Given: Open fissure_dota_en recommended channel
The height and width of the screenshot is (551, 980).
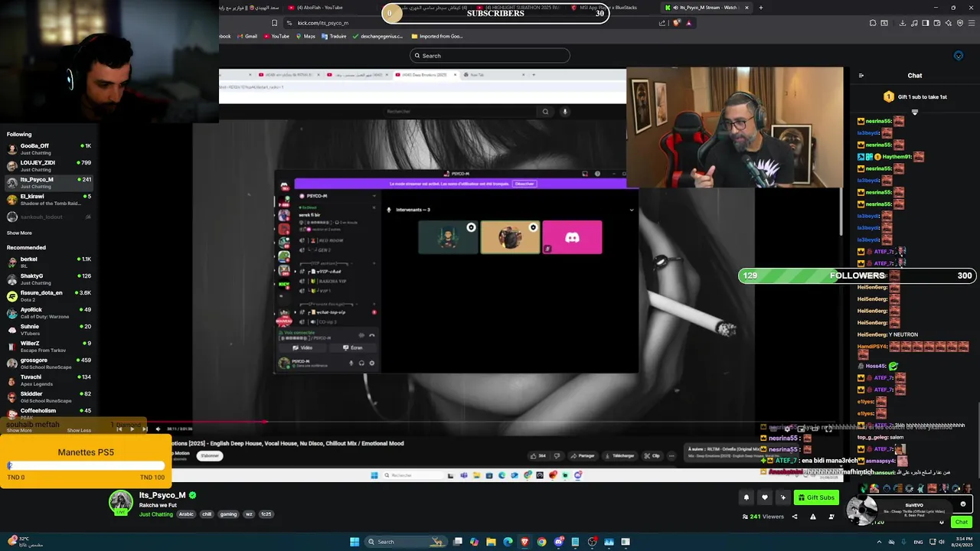Looking at the screenshot, I should (x=48, y=295).
